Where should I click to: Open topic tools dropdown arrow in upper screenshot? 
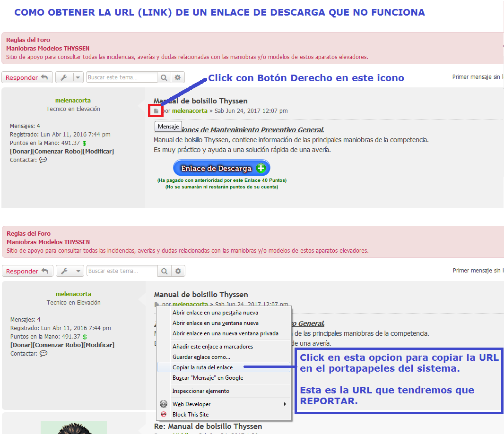(x=78, y=77)
